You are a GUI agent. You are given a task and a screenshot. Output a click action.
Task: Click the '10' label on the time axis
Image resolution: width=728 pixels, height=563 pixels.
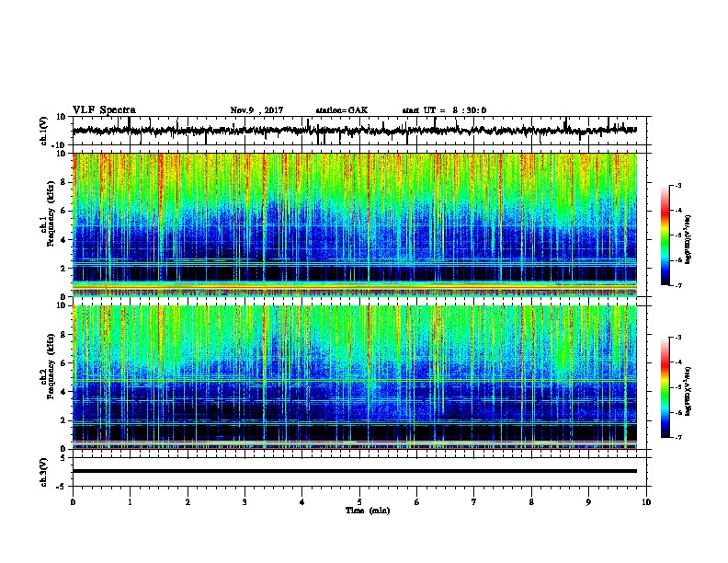point(646,502)
